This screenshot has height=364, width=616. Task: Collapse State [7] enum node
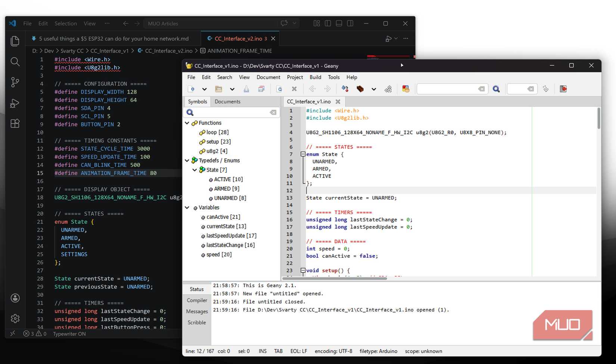click(x=195, y=170)
